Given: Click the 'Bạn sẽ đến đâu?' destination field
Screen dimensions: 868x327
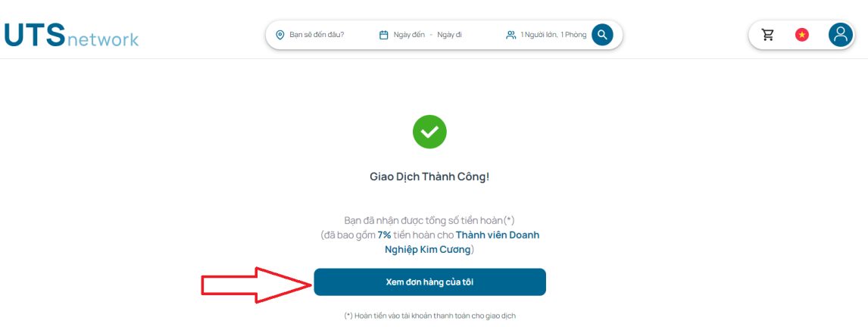Looking at the screenshot, I should (317, 35).
